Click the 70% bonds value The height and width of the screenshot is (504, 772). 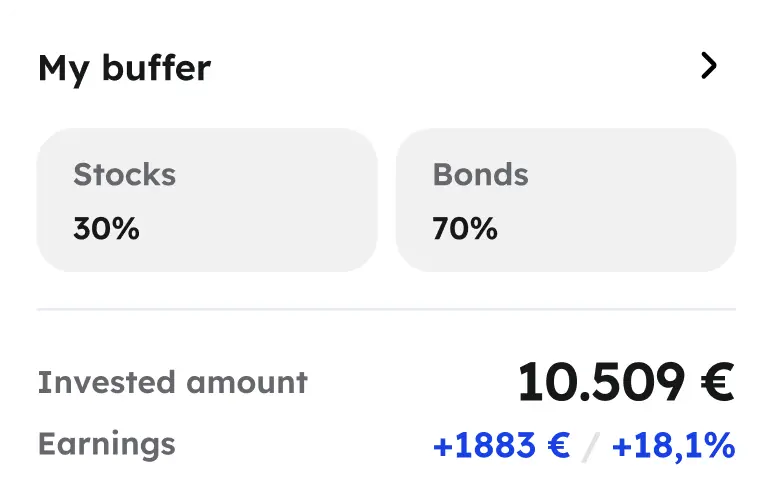[465, 229]
